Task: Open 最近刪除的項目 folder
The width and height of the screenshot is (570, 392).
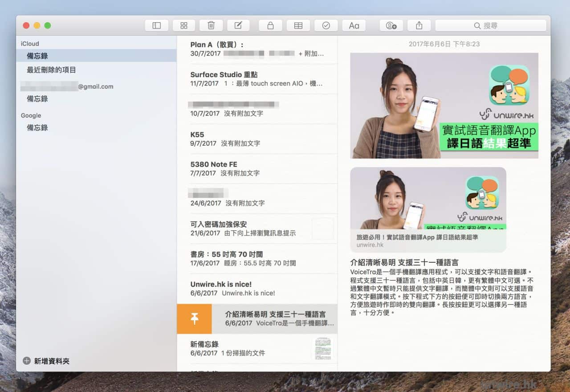Action: [x=51, y=70]
